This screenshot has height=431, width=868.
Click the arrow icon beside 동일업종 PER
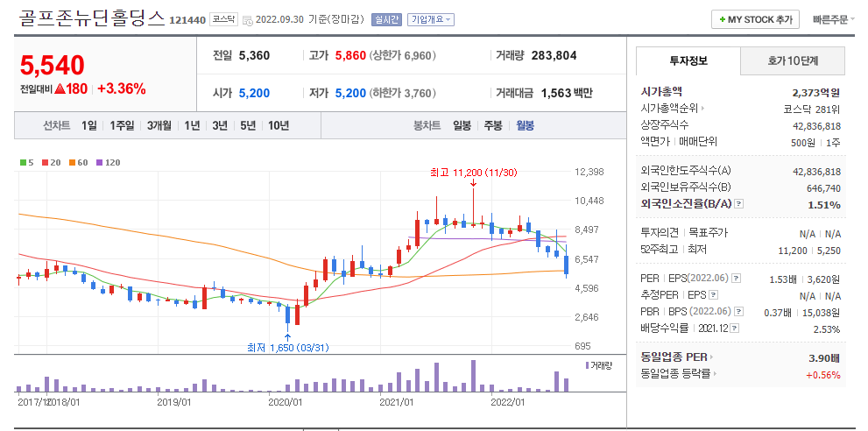tap(712, 357)
